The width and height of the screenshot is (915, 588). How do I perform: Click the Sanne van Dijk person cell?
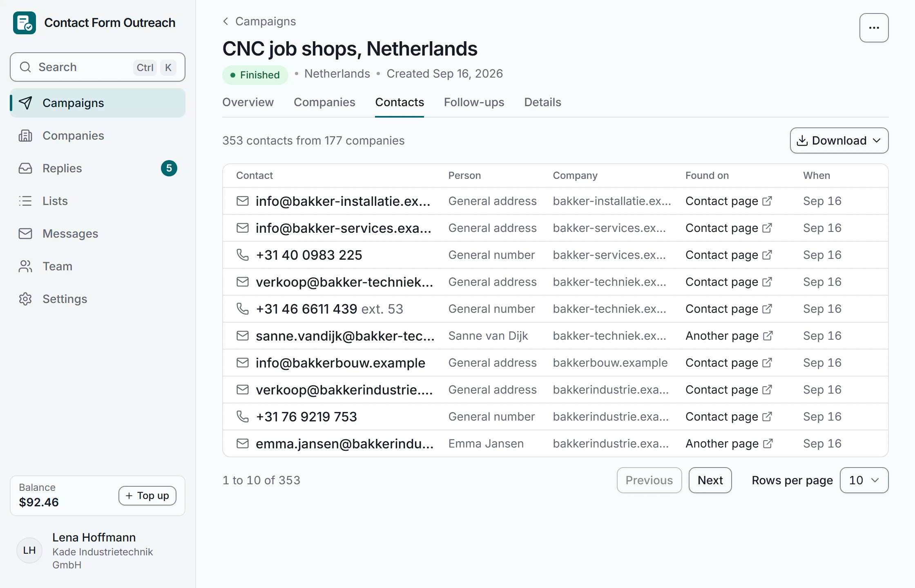coord(488,336)
